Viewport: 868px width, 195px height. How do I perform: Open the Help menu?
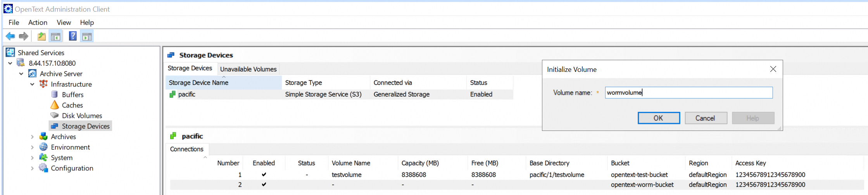(87, 23)
